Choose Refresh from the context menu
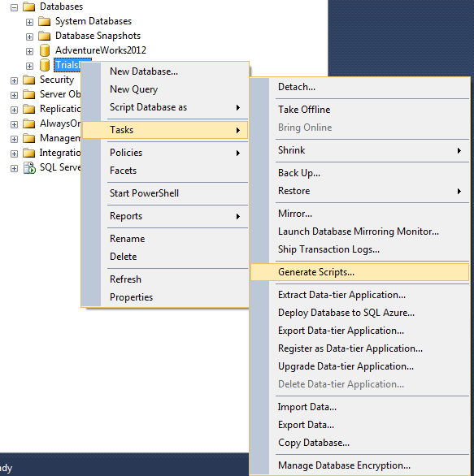 click(165, 279)
